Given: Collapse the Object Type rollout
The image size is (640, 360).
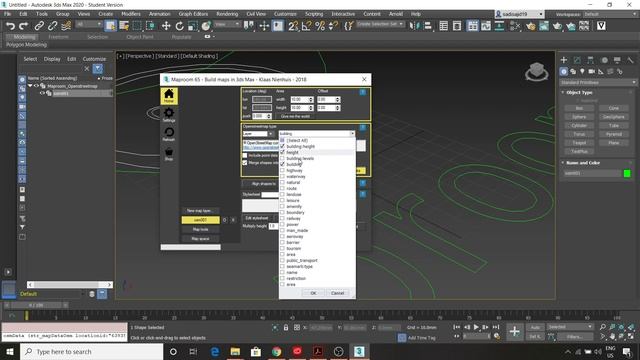Looking at the screenshot, I should point(563,92).
